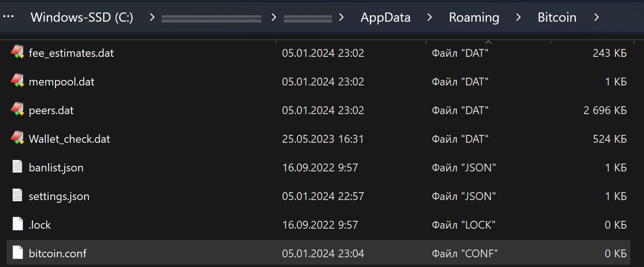Click the banlist.json document icon
This screenshot has height=267, width=644.
17,167
